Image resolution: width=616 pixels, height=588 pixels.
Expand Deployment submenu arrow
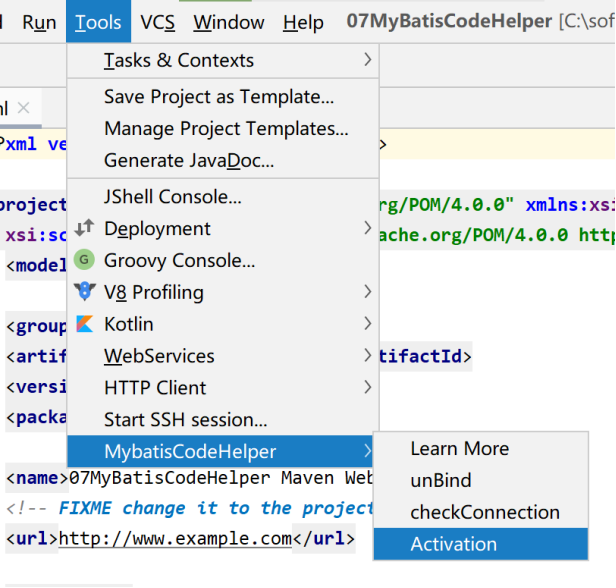click(368, 228)
